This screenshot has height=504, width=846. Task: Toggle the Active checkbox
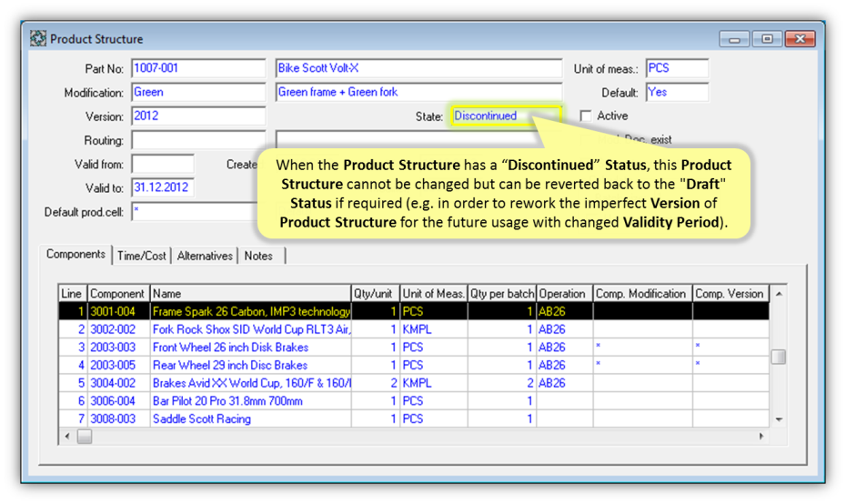(x=586, y=116)
